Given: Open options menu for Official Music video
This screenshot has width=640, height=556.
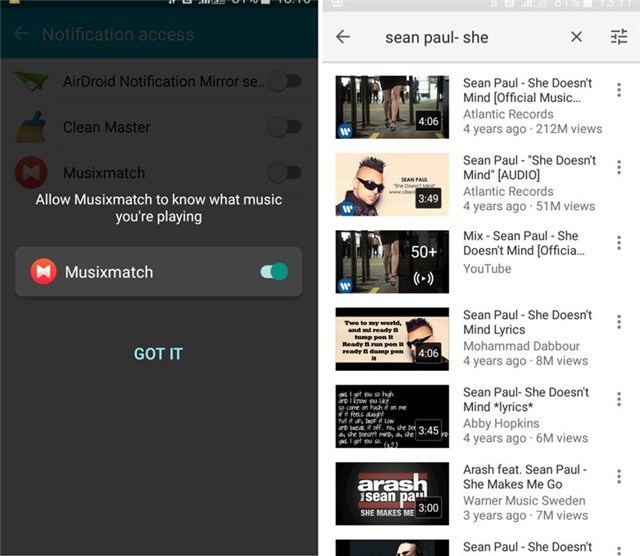Looking at the screenshot, I should [619, 91].
